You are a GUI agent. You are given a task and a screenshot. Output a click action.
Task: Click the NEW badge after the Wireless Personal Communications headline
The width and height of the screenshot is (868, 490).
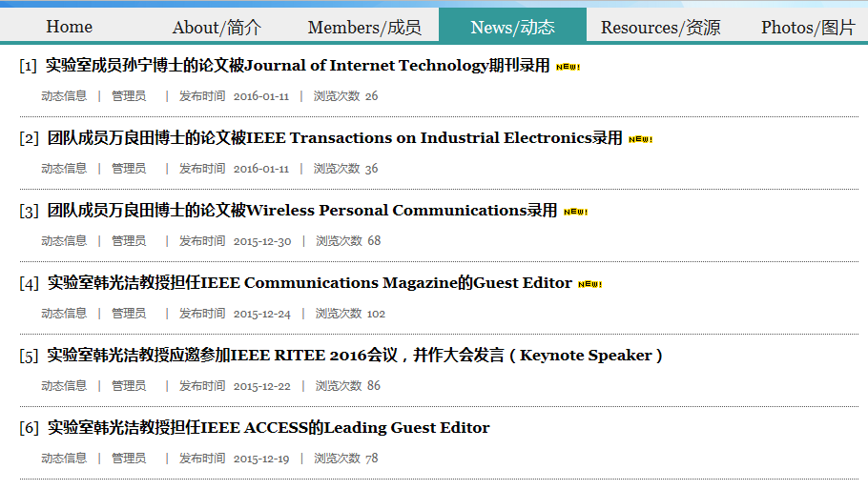[575, 212]
